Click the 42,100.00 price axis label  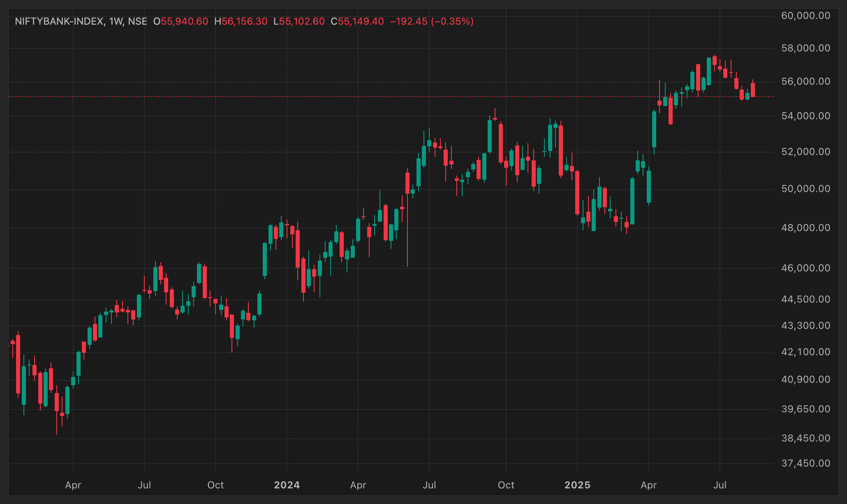(806, 352)
